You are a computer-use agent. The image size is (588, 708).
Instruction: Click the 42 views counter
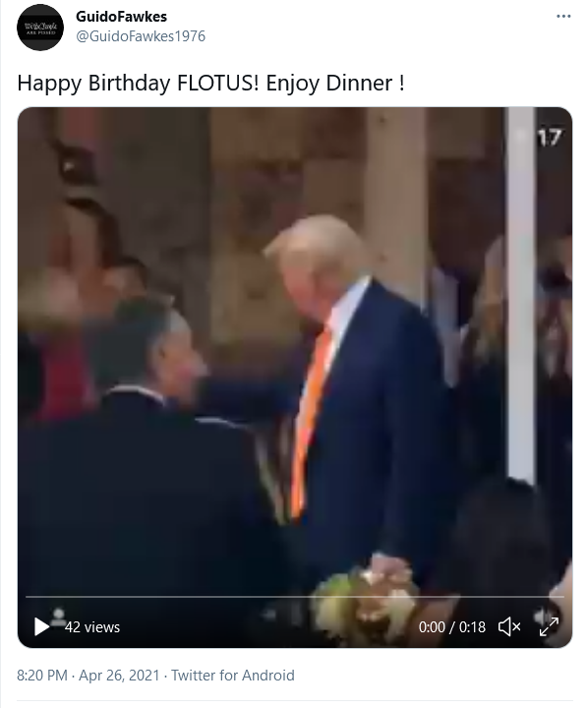(92, 627)
